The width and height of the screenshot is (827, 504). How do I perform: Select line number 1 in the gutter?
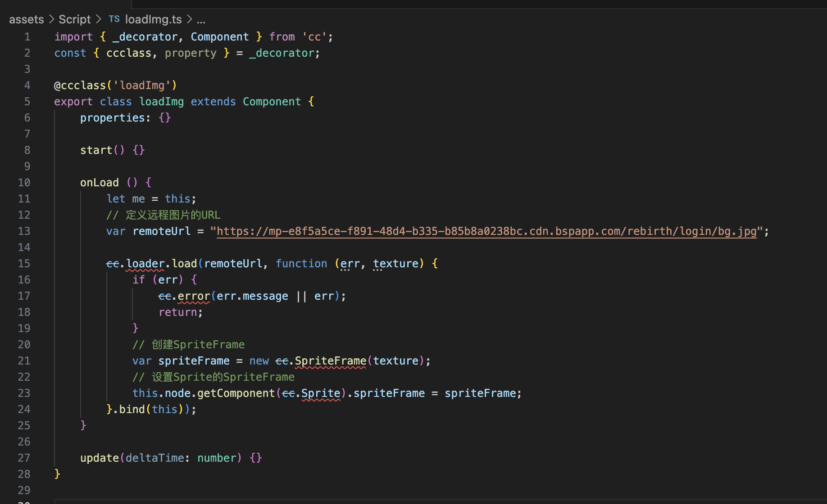pos(27,37)
